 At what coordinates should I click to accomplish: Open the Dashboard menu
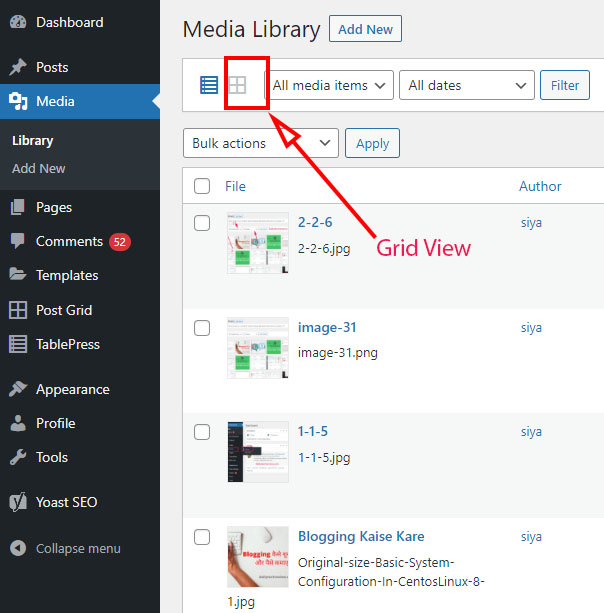point(80,22)
